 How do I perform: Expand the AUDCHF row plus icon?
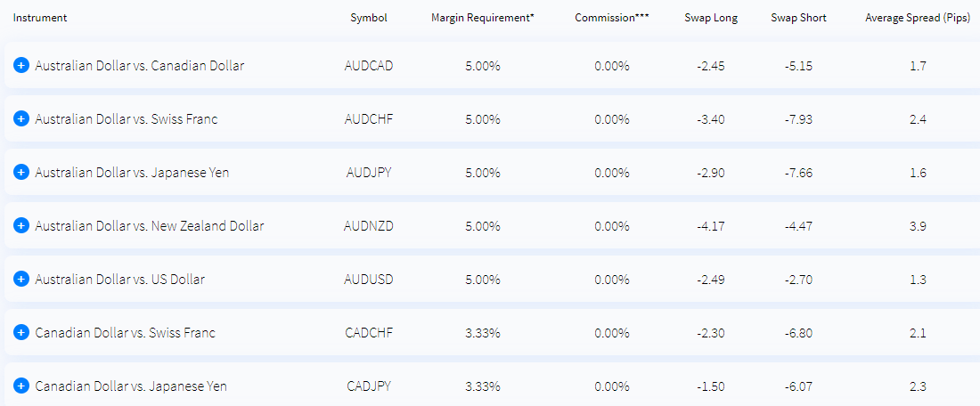click(x=21, y=118)
